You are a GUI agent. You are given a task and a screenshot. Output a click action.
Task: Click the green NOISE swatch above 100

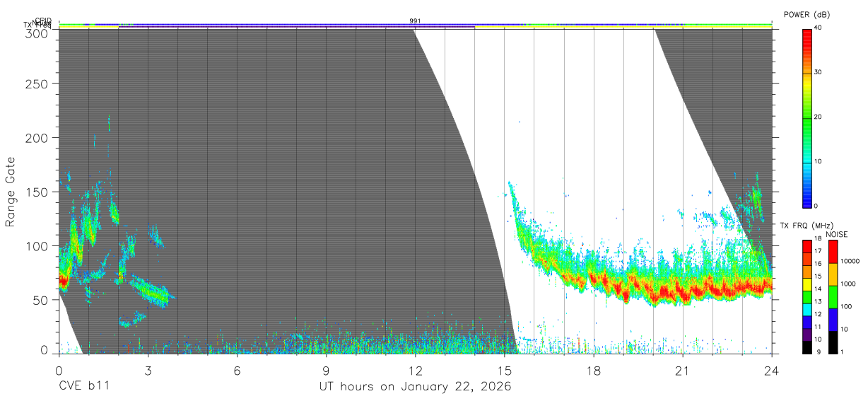click(833, 297)
